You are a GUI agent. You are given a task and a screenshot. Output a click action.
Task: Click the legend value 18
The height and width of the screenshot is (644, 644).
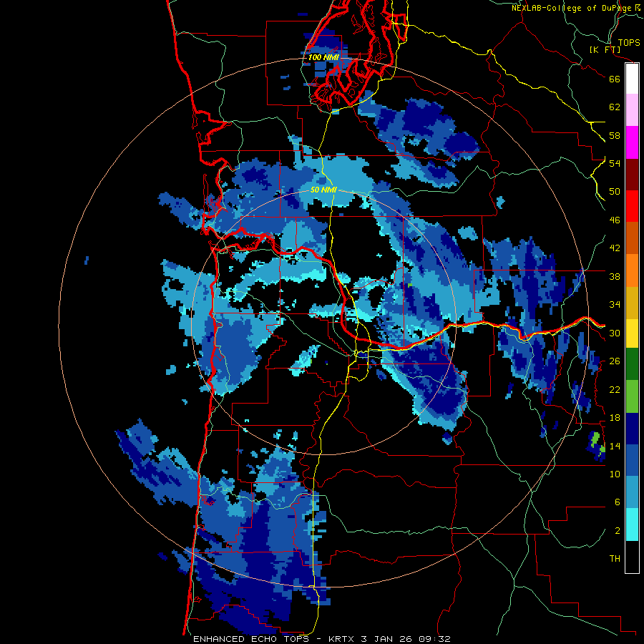(x=615, y=418)
